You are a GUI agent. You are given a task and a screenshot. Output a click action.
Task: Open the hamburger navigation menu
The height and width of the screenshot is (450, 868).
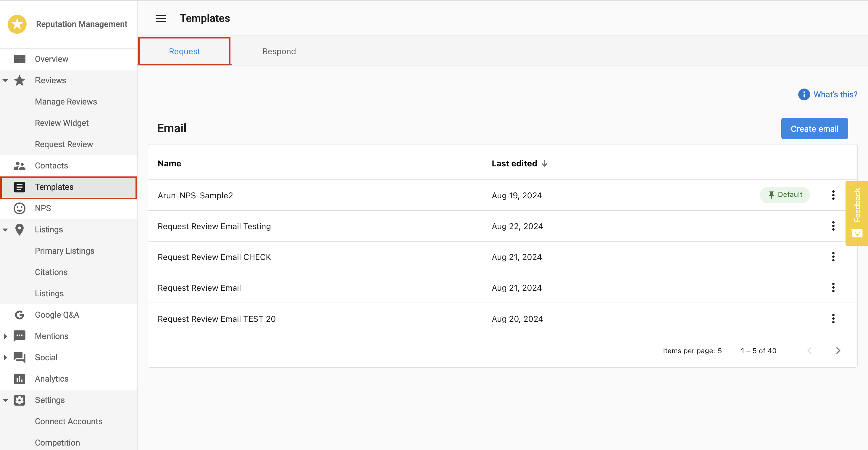point(161,18)
